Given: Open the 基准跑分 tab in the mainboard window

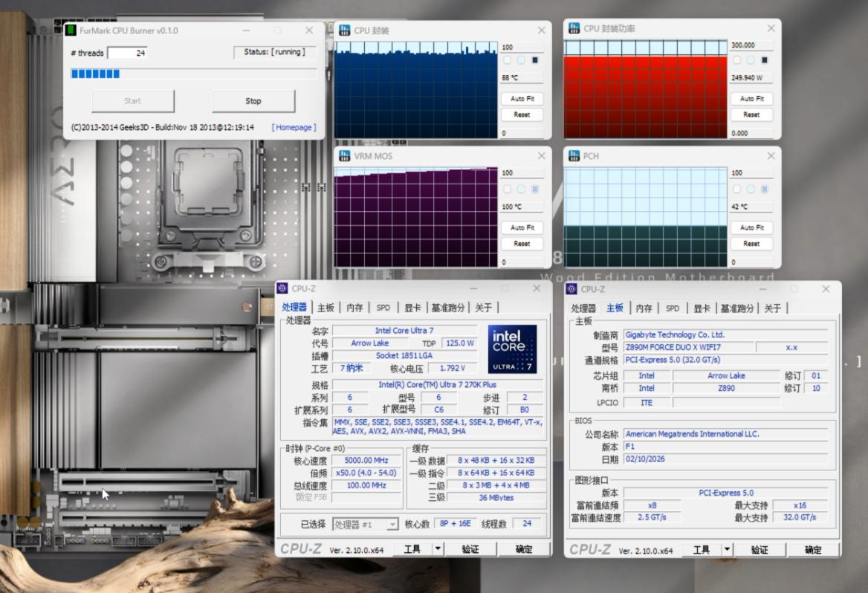Looking at the screenshot, I should coord(737,308).
